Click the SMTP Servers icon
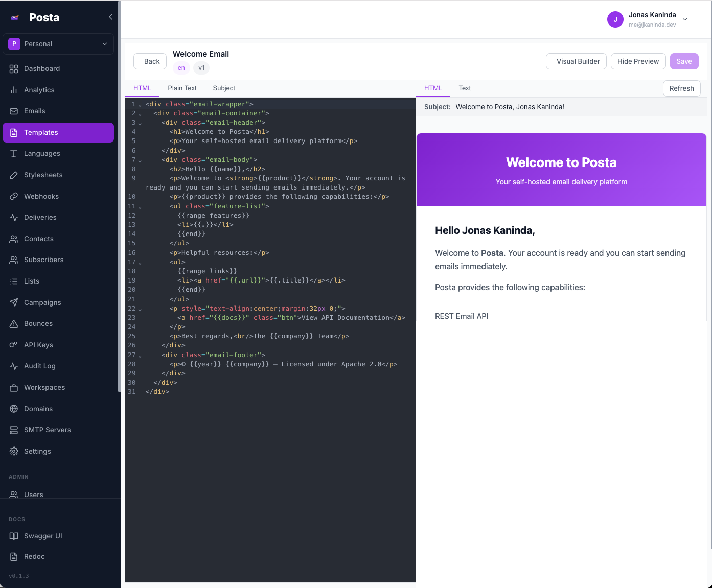 [14, 430]
